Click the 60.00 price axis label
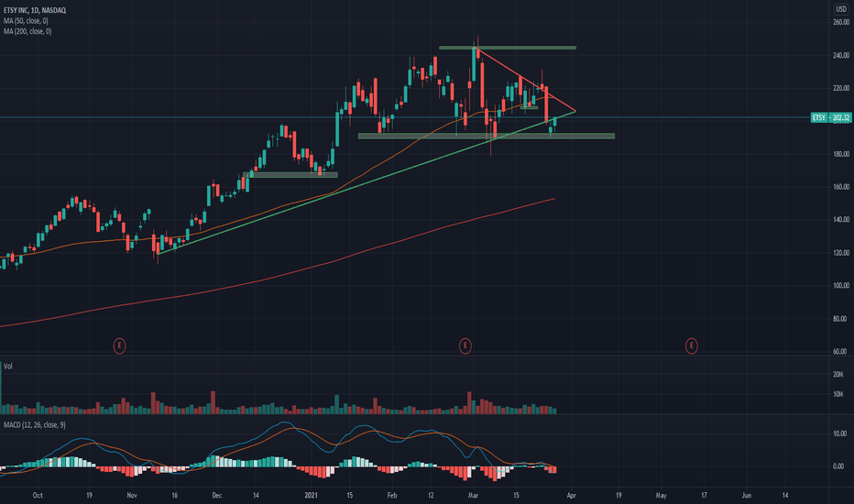This screenshot has width=854, height=504. pos(842,352)
